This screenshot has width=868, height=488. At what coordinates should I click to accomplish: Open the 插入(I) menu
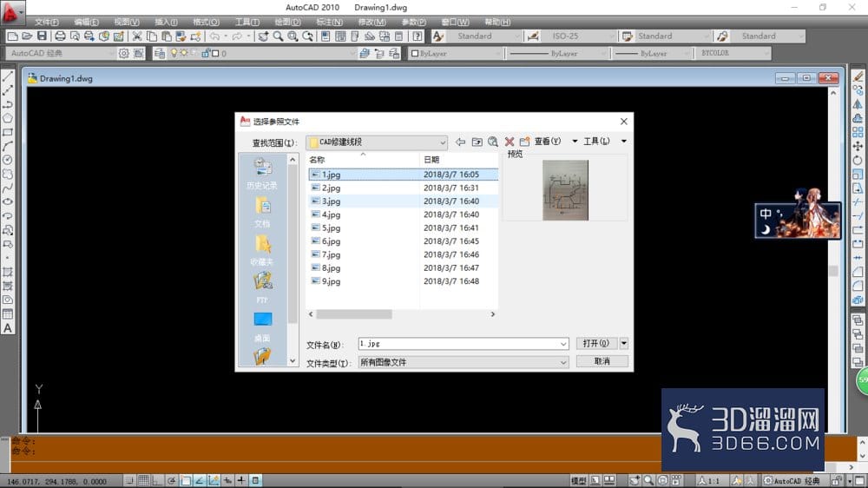tap(166, 23)
